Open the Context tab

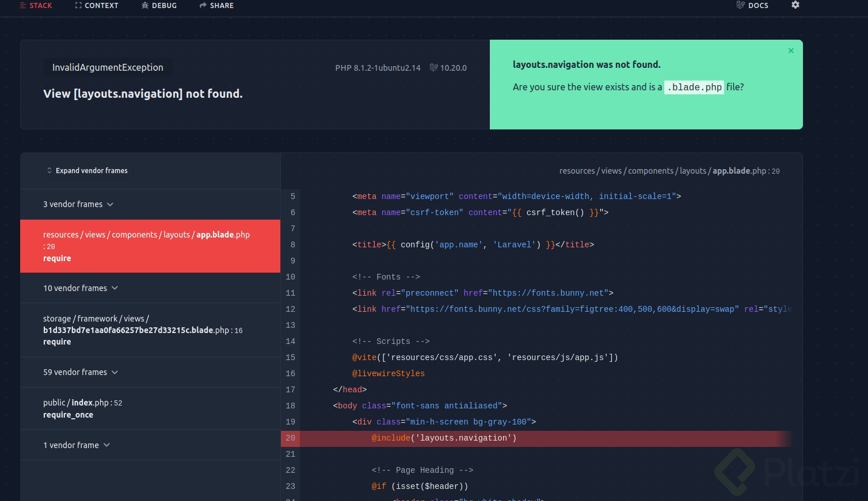click(101, 6)
